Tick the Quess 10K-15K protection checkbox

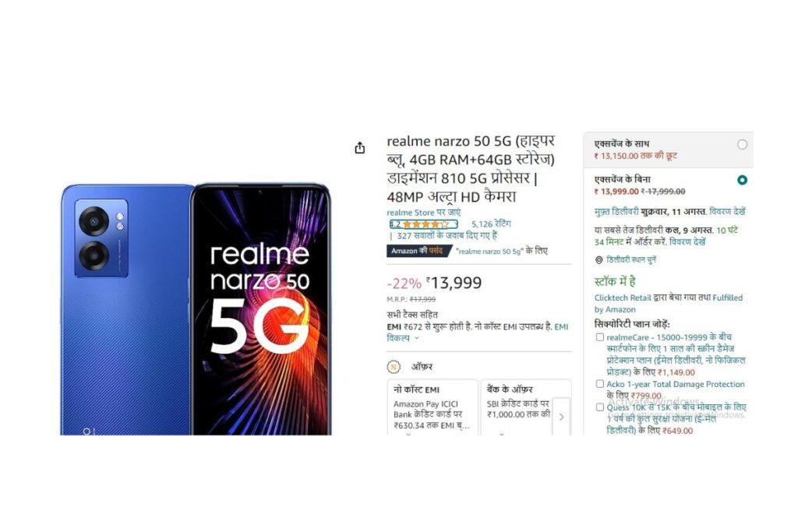point(599,407)
